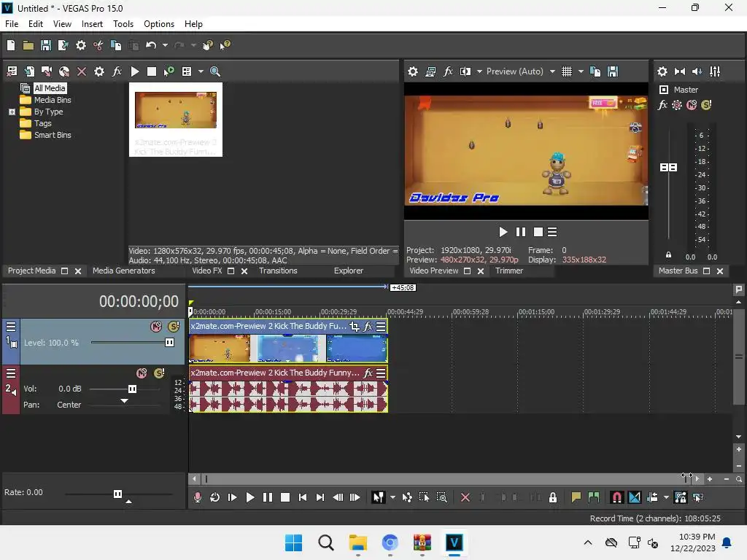This screenshot has height=560, width=747.
Task: Open Master FX on the master bus
Action: pos(662,105)
